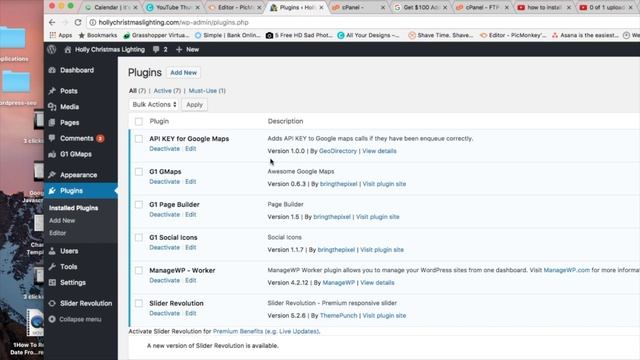Click the Media icon in sidebar
The image size is (640, 360).
[x=52, y=107]
